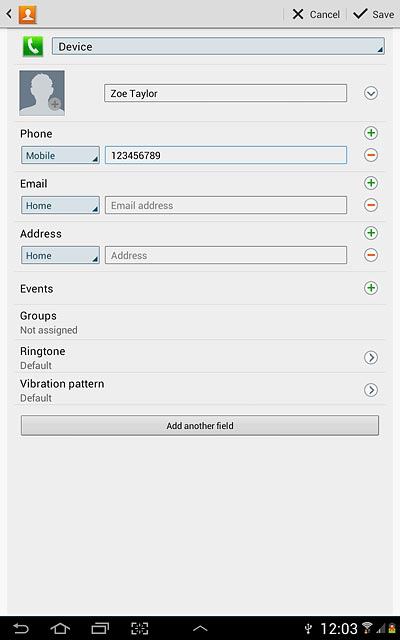Add another phone number with green plus

click(371, 133)
